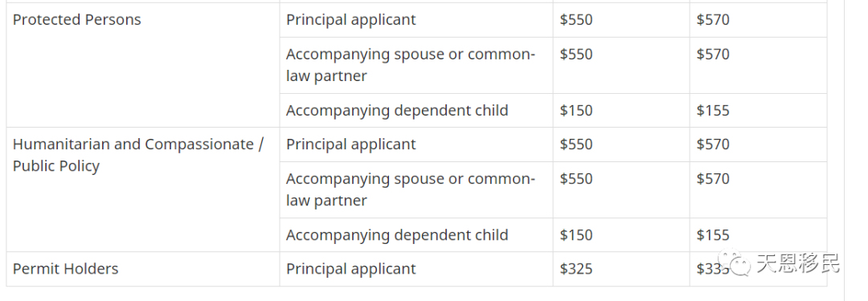The width and height of the screenshot is (868, 301).
Task: Click the 天恩移民 watermark text
Action: pyautogui.click(x=798, y=263)
